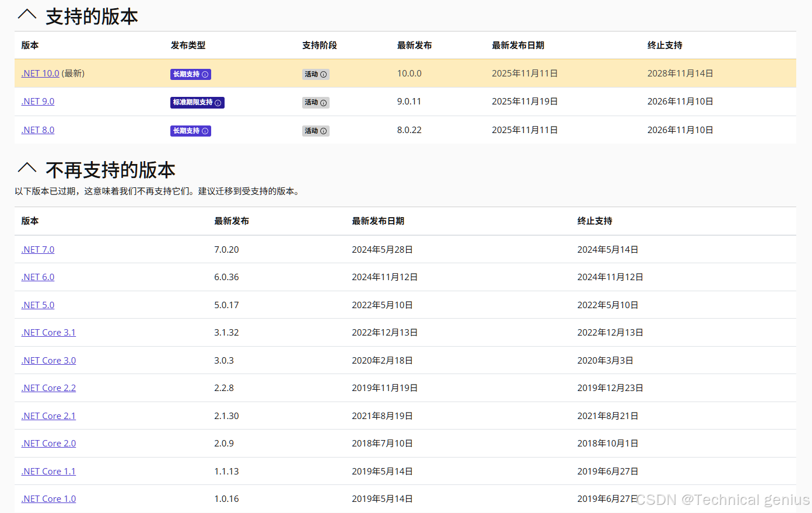This screenshot has height=513, width=812.
Task: Open the .NET 8.0 version link
Action: [38, 130]
